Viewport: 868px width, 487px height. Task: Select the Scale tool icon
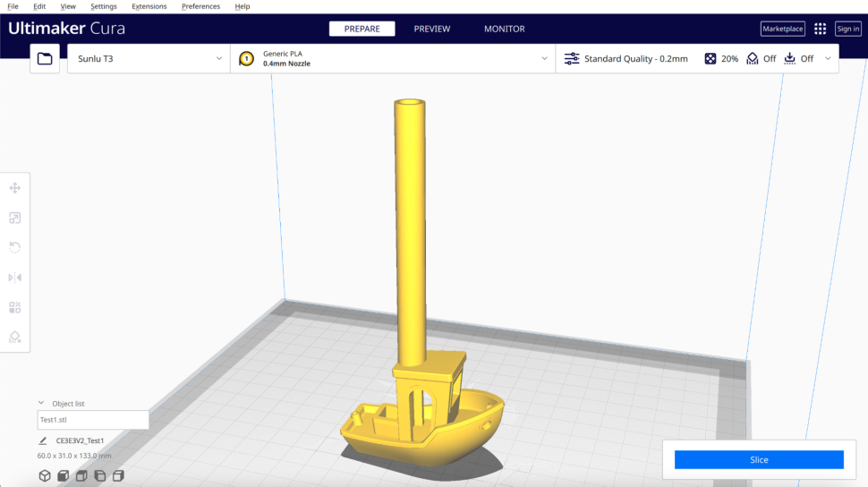15,218
